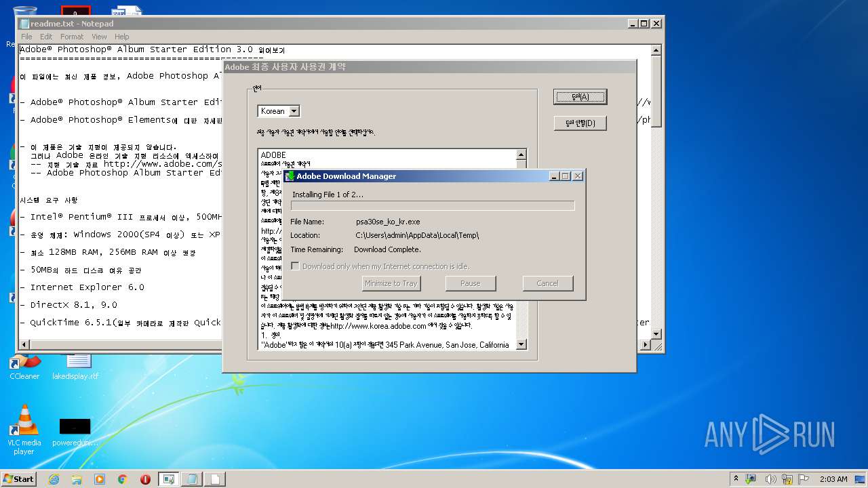Viewport: 868px width, 488px height.
Task: Maximize the Notepad window
Action: 644,23
